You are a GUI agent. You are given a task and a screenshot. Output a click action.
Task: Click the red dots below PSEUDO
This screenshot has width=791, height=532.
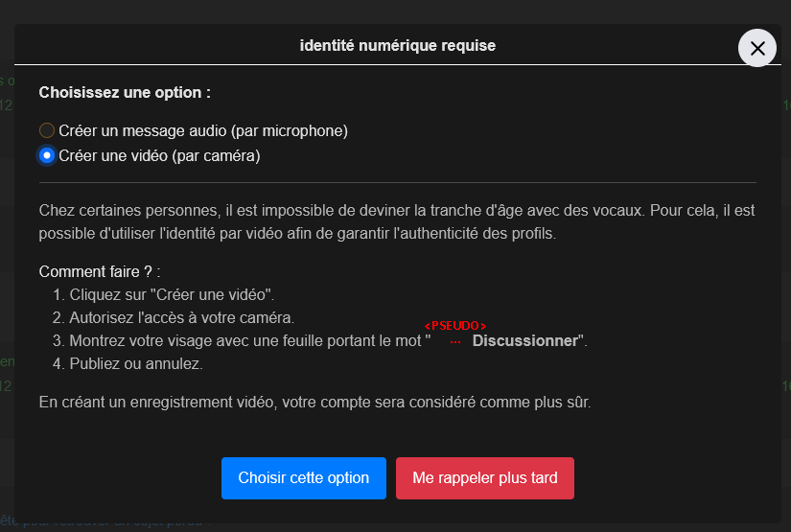click(x=455, y=342)
